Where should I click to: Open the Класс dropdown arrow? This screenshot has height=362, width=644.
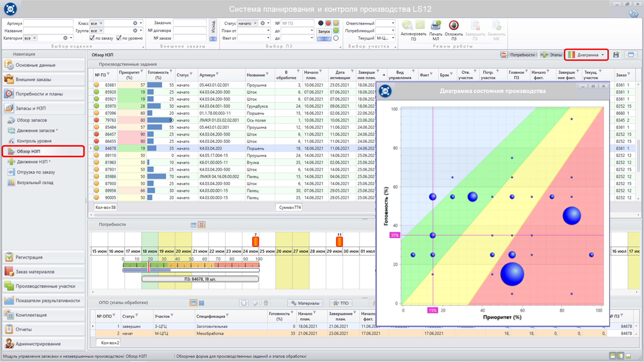tap(141, 23)
